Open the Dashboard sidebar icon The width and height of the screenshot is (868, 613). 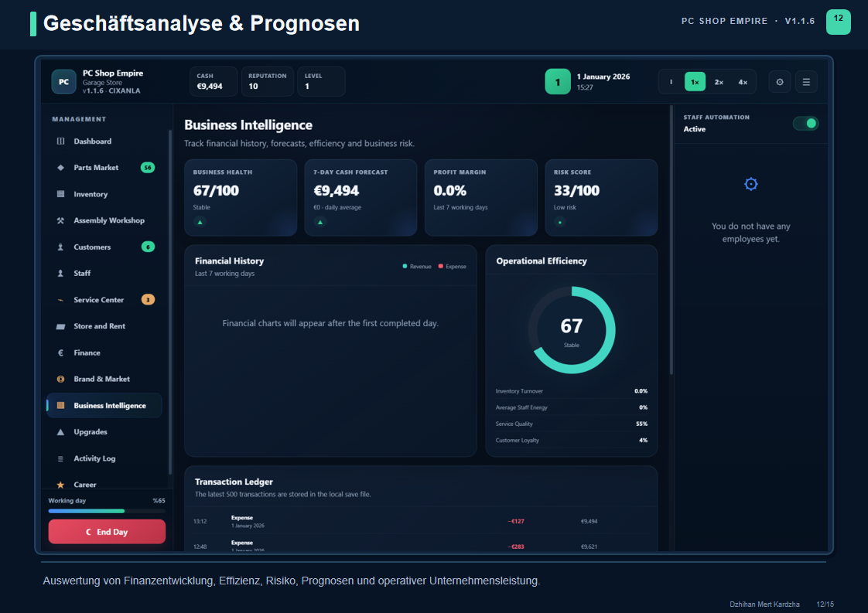coord(61,141)
